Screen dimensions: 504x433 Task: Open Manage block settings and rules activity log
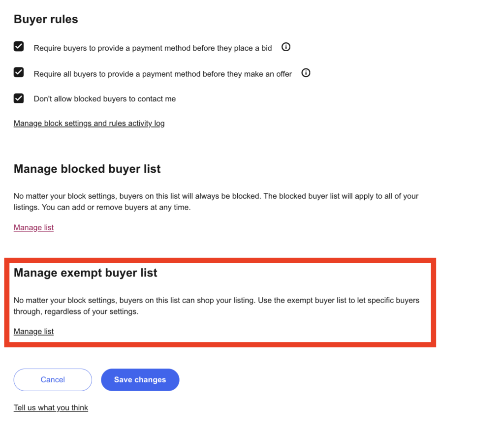pyautogui.click(x=89, y=124)
